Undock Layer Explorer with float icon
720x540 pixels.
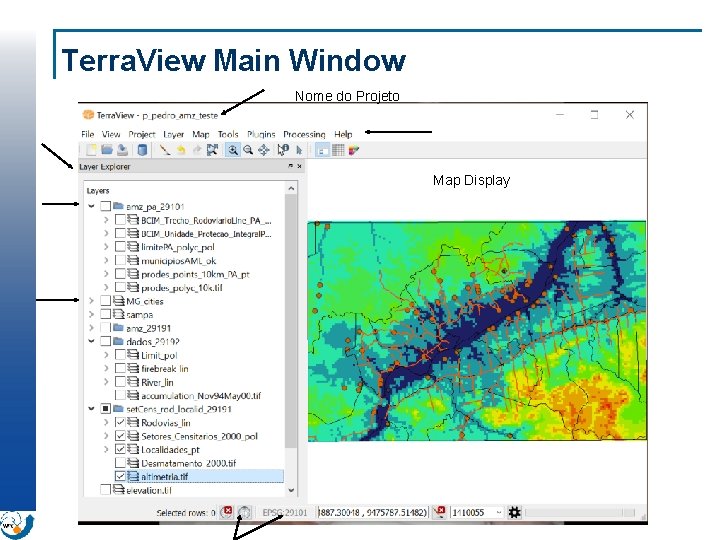(291, 166)
